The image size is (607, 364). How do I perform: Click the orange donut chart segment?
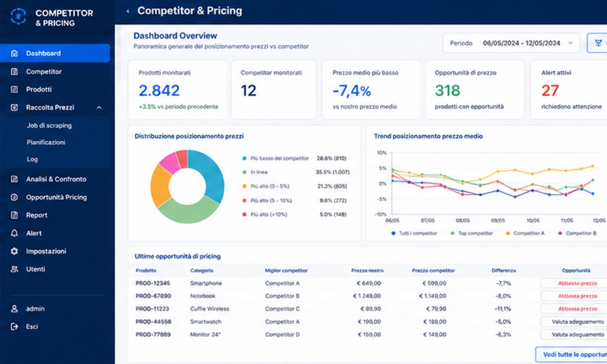pyautogui.click(x=159, y=186)
